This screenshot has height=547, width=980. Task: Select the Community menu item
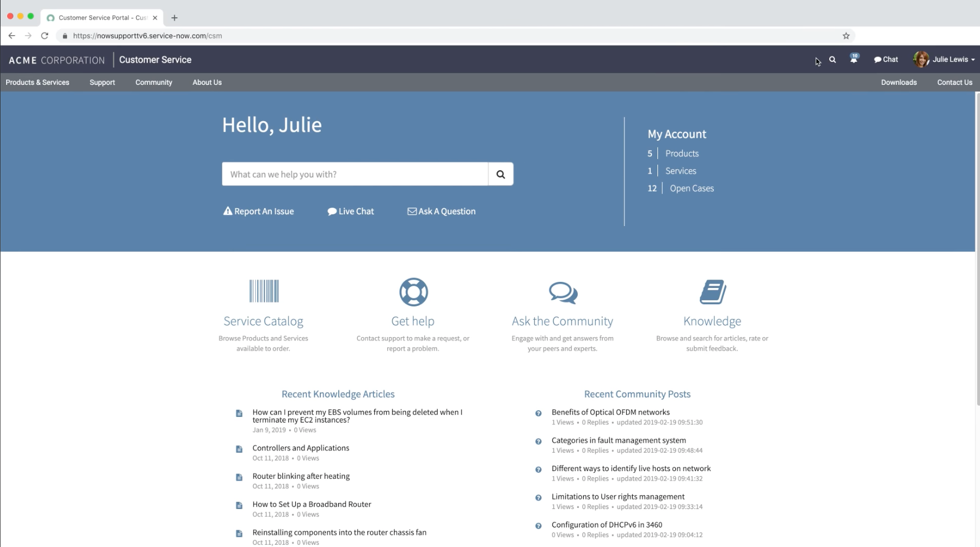point(153,82)
